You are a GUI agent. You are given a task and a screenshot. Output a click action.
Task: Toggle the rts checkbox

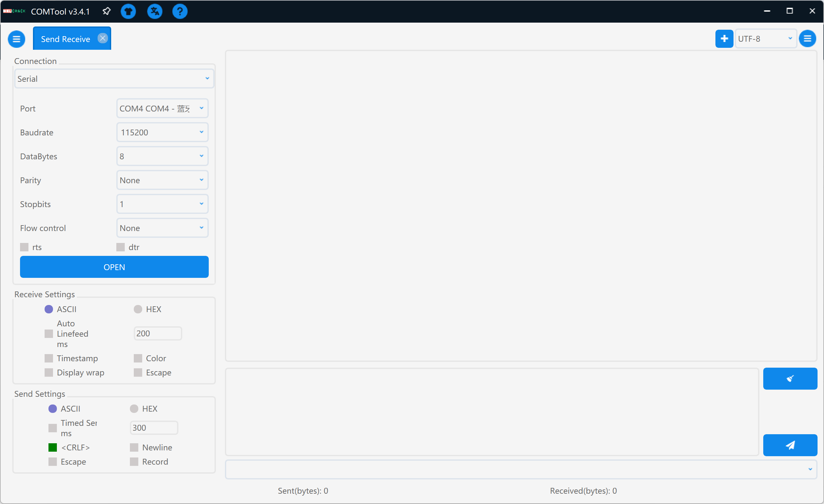(x=24, y=247)
